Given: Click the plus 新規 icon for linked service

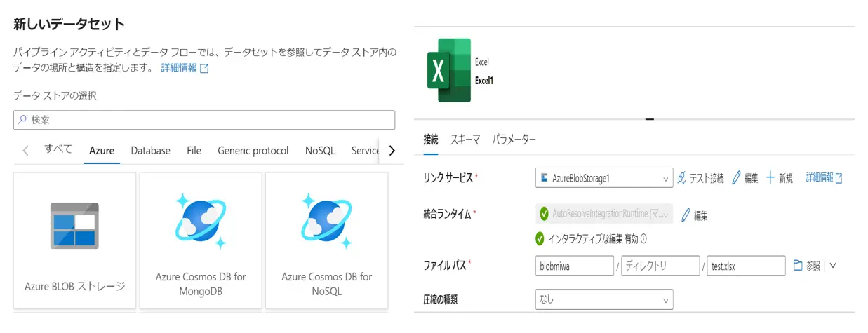Looking at the screenshot, I should tap(770, 178).
